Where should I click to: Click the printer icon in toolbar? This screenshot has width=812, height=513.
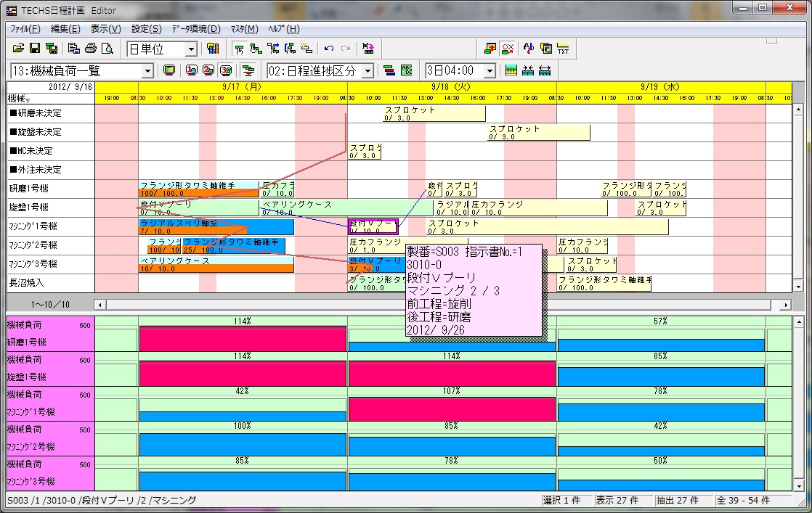[x=91, y=49]
